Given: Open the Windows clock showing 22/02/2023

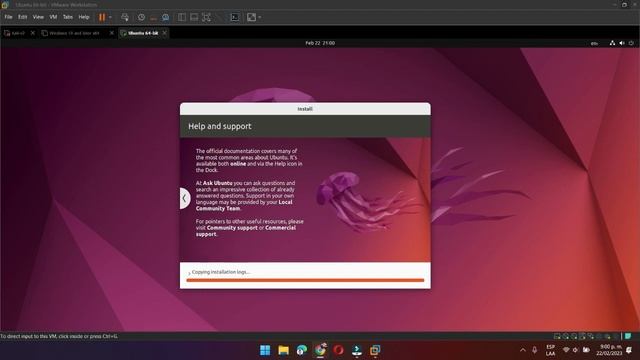Looking at the screenshot, I should tap(610, 350).
